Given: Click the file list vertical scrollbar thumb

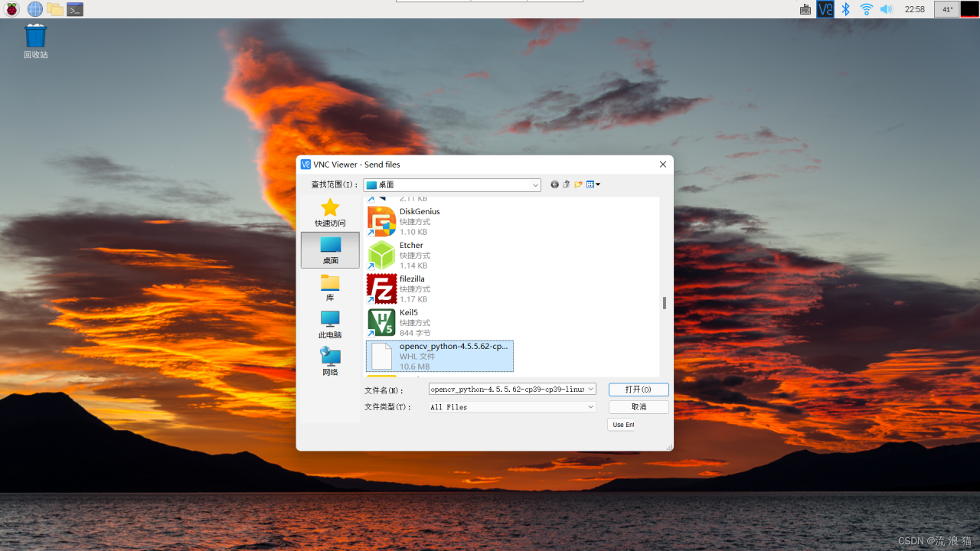Looking at the screenshot, I should (664, 303).
